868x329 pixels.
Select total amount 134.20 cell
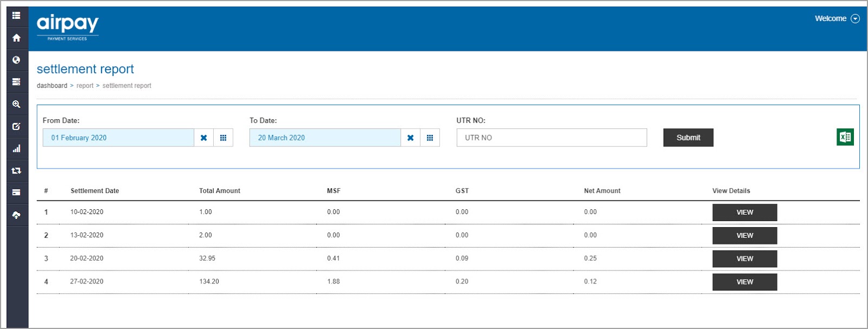click(209, 282)
